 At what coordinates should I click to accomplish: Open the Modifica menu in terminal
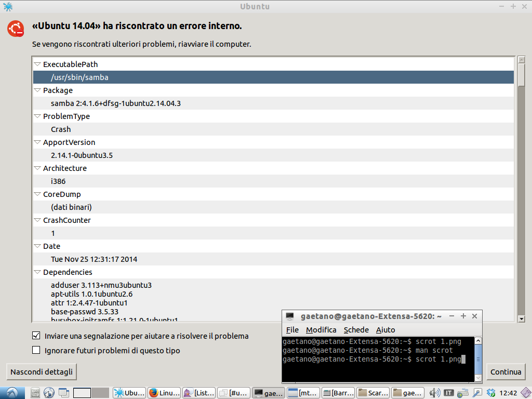pos(321,330)
